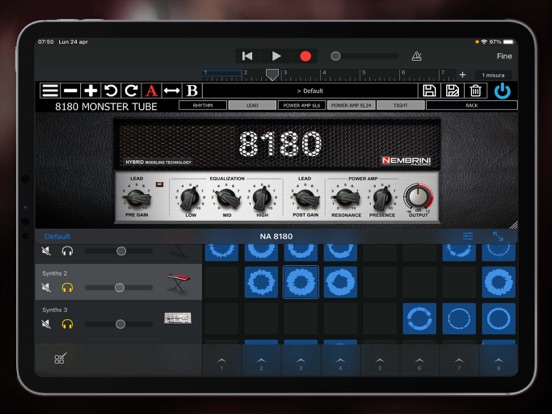
Task: Click the MID equalization knob
Action: (227, 198)
